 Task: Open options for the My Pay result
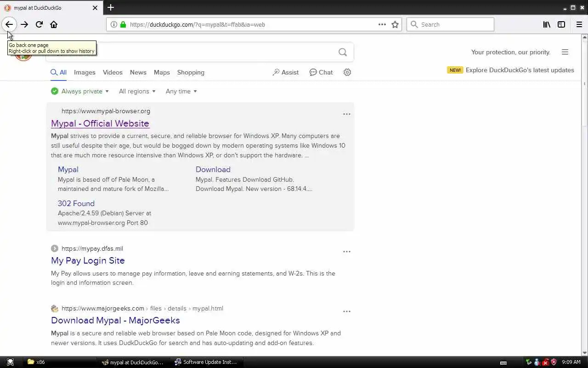tap(347, 252)
